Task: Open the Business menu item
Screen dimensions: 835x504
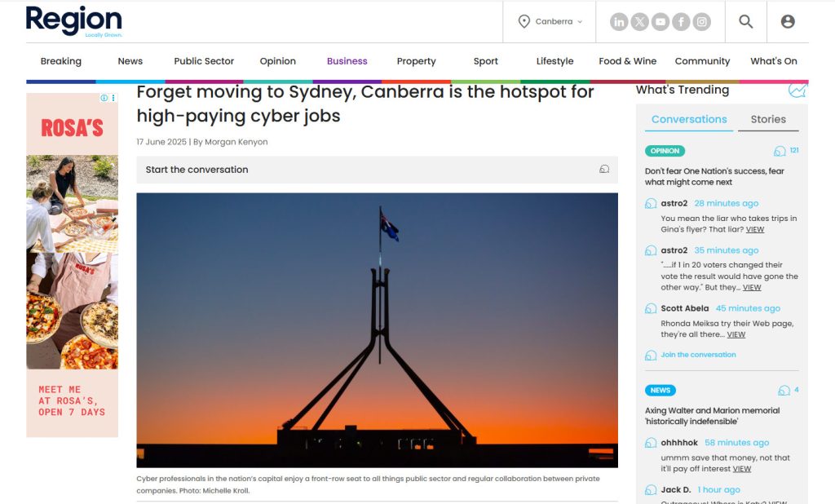Action: tap(347, 61)
